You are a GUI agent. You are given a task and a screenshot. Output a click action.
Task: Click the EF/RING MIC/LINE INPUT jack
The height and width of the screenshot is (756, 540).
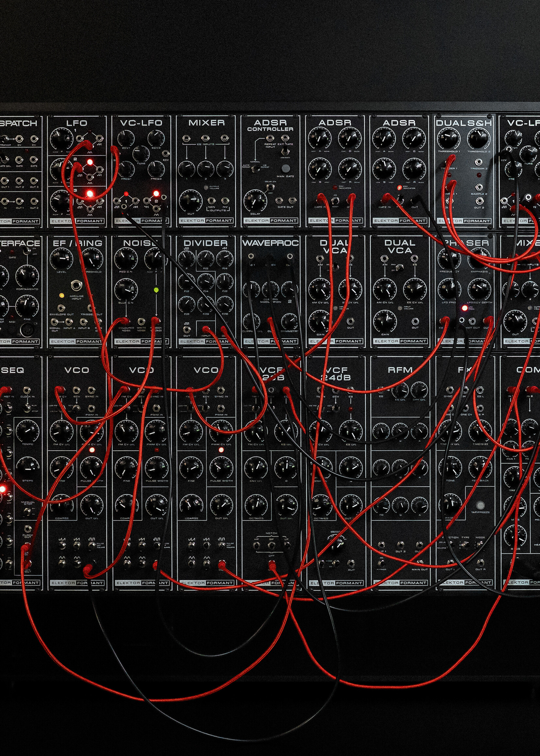tap(76, 286)
